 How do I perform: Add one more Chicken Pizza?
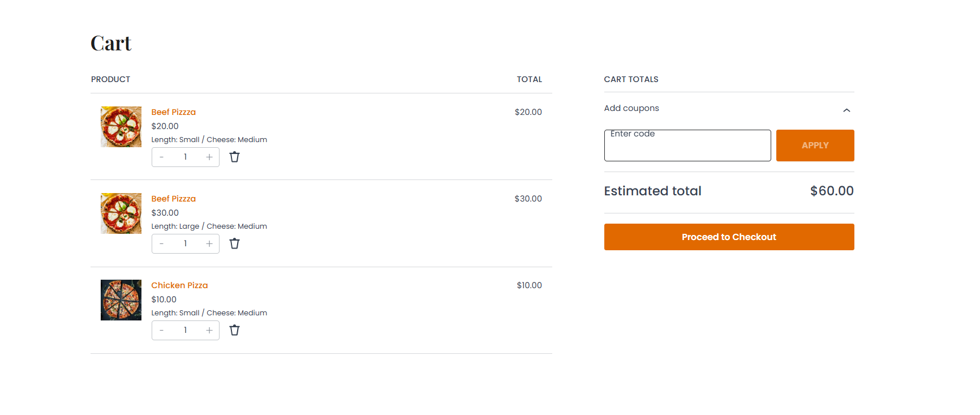point(209,330)
